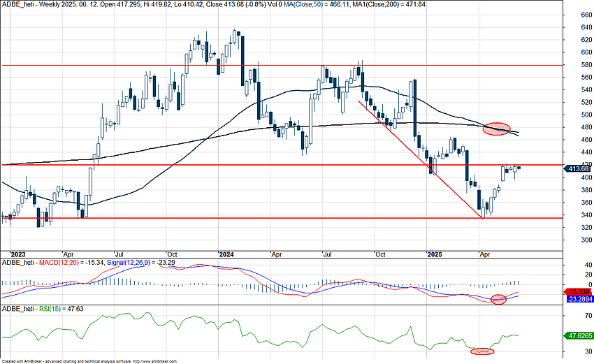This screenshot has height=364, width=594.
Task: Click the blue -23.2894 signal value tag
Action: pos(579,299)
